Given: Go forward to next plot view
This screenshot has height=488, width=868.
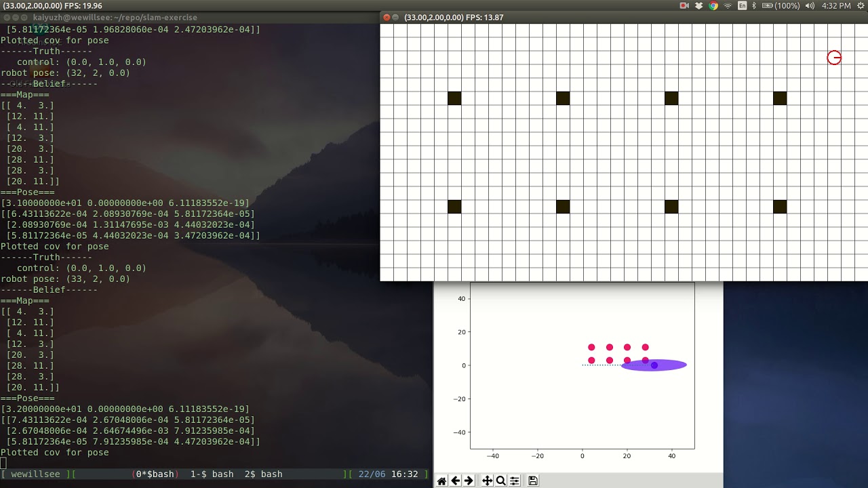Looking at the screenshot, I should [469, 481].
